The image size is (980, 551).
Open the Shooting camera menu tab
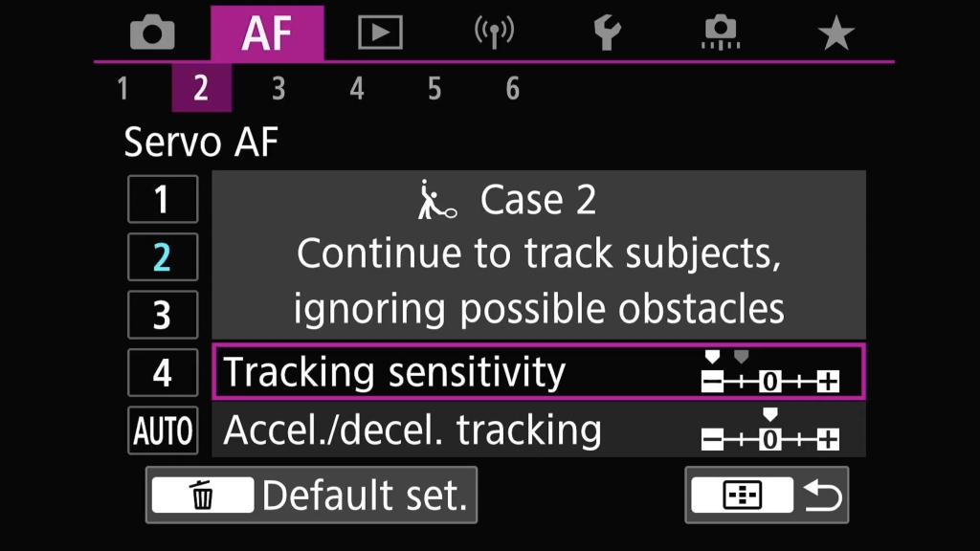click(152, 33)
